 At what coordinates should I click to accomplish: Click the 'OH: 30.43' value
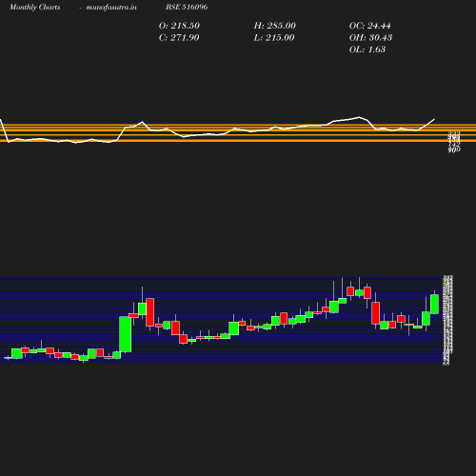[370, 37]
